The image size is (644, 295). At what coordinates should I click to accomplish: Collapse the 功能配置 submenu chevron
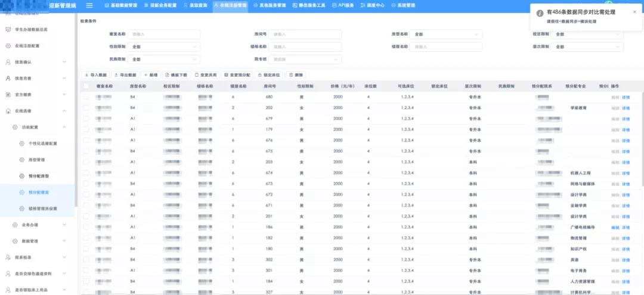(x=64, y=127)
